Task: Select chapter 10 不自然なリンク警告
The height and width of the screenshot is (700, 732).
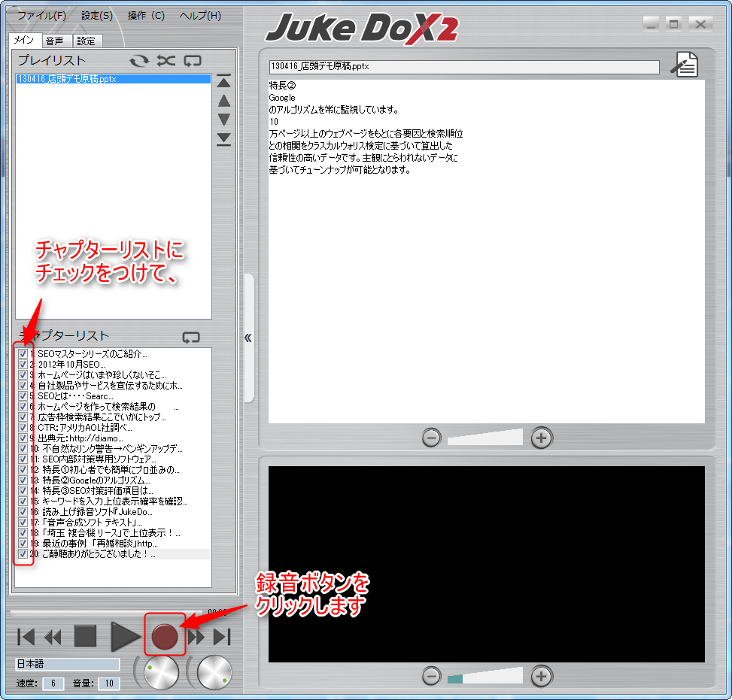Action: pos(112,449)
